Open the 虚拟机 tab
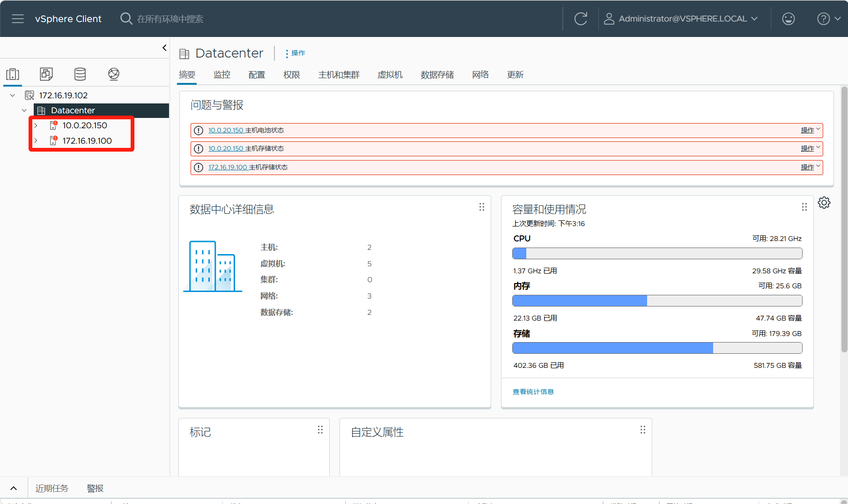The height and width of the screenshot is (504, 848). click(x=390, y=75)
